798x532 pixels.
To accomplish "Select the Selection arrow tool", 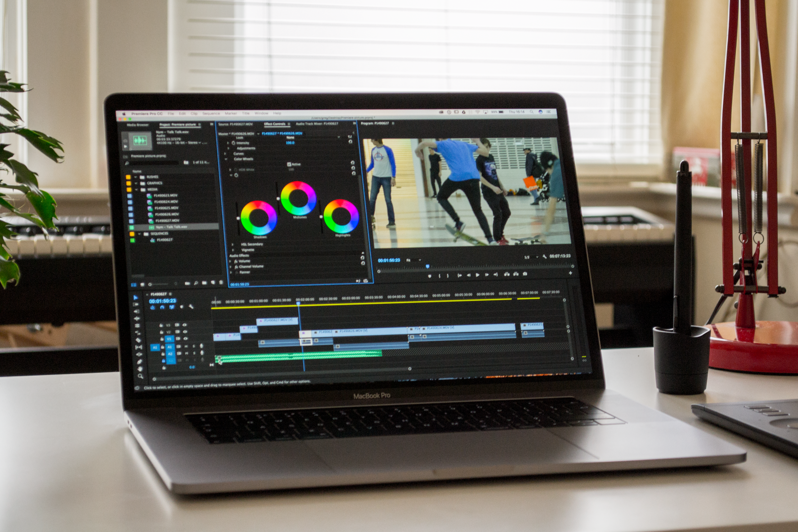I will (x=136, y=297).
